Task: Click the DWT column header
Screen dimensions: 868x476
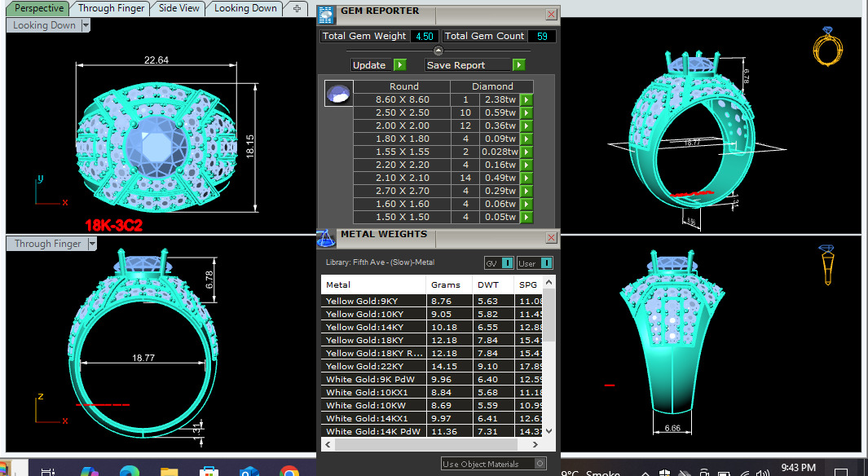Action: (x=493, y=284)
